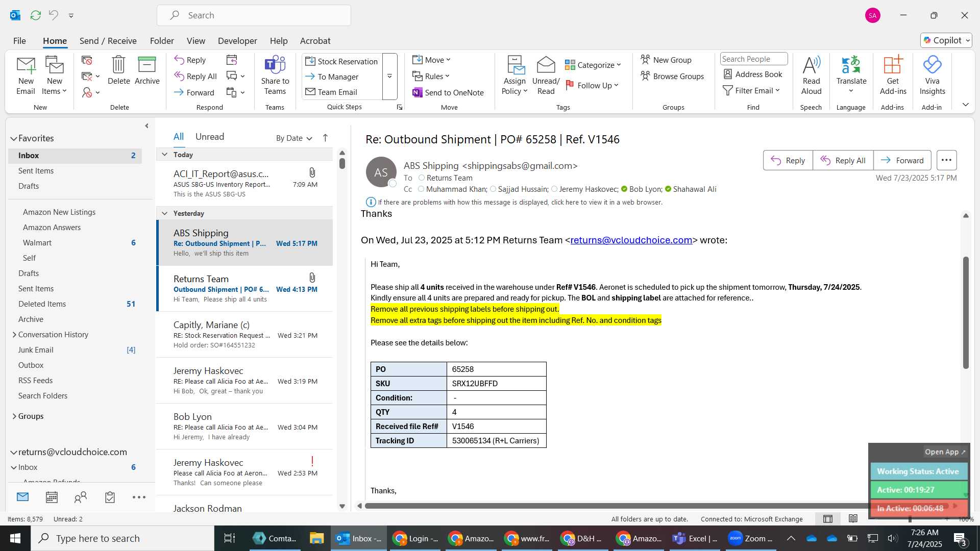This screenshot has width=980, height=551.
Task: Click the Archive icon in ribbon
Action: coord(147,64)
